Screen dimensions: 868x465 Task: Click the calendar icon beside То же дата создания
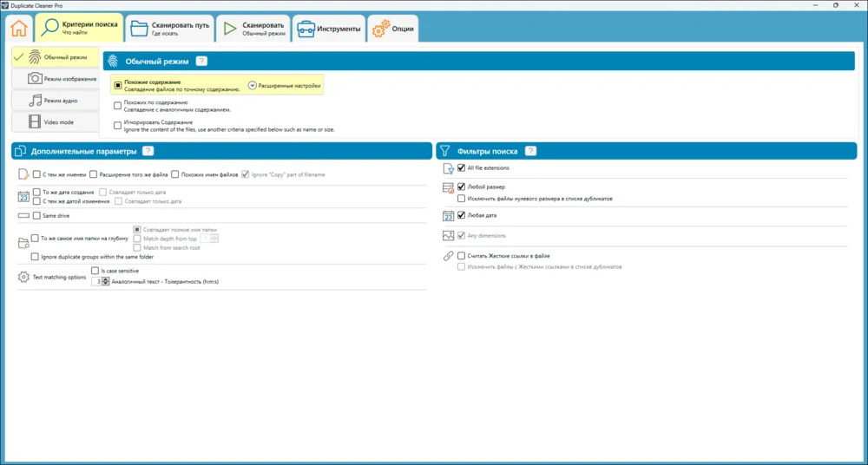(x=23, y=196)
